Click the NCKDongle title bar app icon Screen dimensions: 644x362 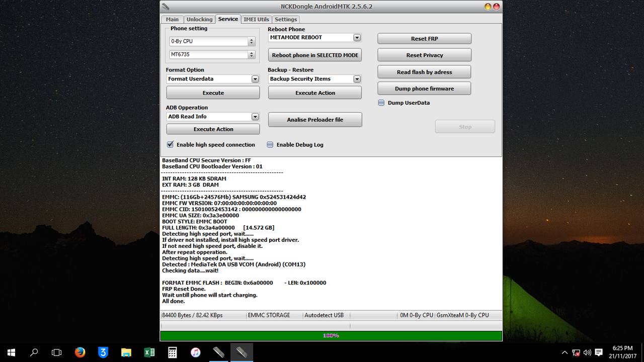tap(166, 7)
